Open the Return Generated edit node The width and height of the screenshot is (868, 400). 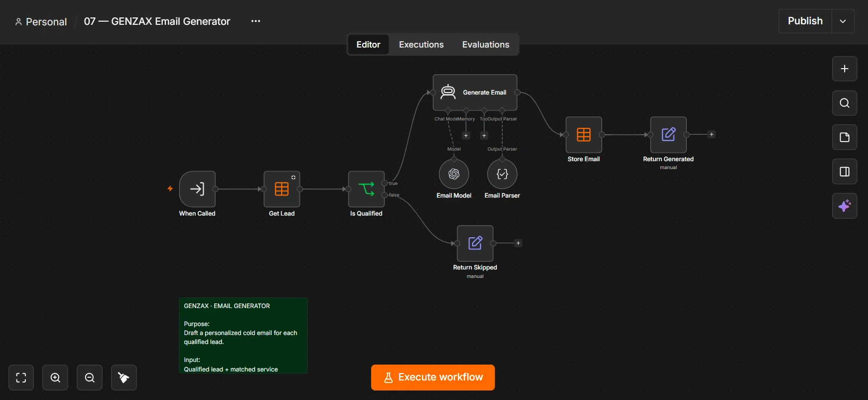668,135
